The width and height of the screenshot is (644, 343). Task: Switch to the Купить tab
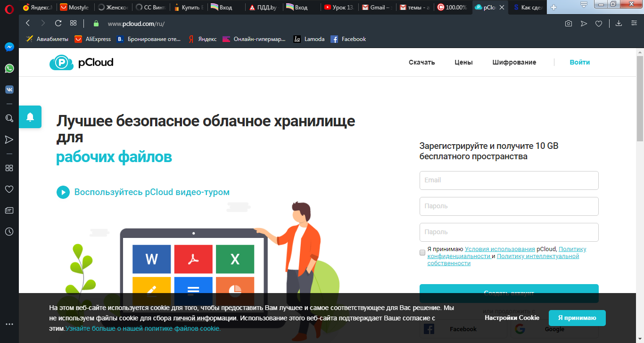pos(189,7)
